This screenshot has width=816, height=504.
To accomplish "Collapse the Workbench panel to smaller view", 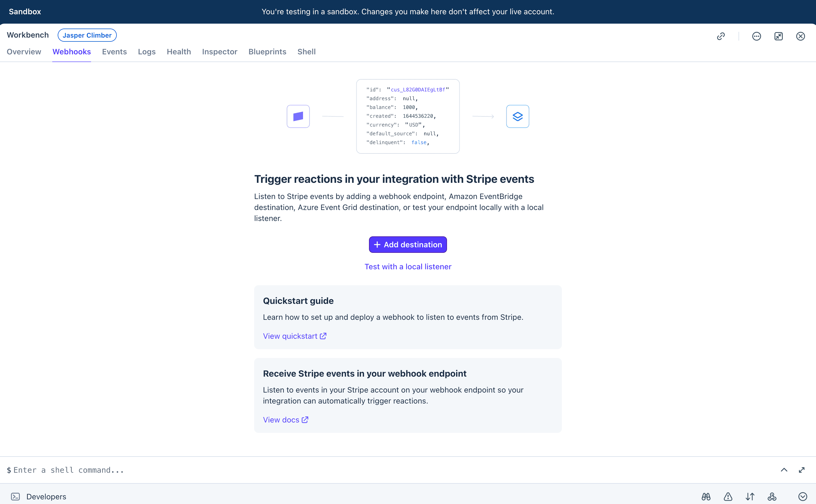I will tap(779, 36).
